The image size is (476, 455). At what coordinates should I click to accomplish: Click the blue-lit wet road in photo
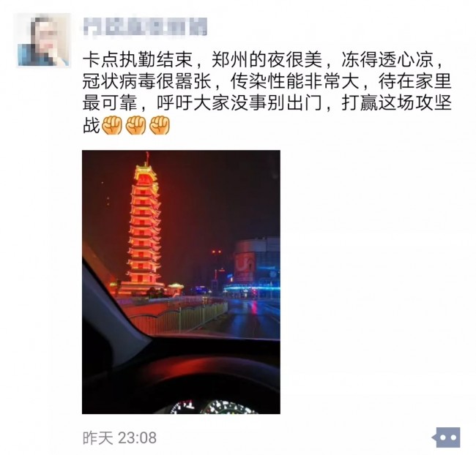(252, 317)
